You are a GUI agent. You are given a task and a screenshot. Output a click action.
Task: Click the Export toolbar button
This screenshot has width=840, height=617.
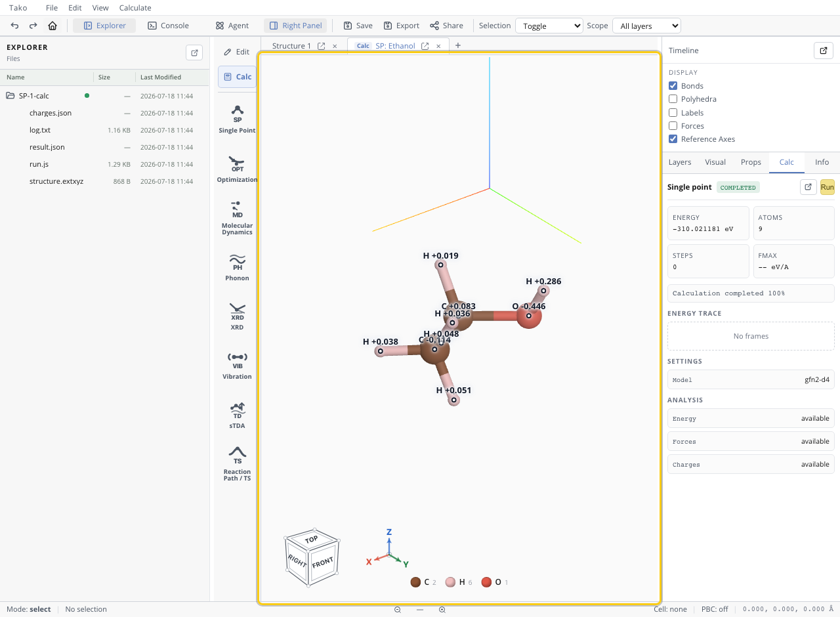(x=402, y=26)
